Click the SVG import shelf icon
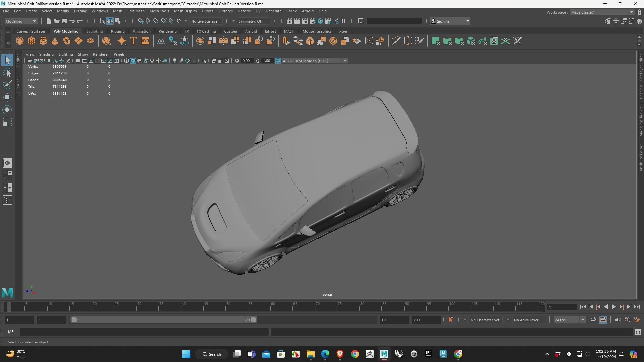Viewport: 644px width, 362px height. (145, 41)
